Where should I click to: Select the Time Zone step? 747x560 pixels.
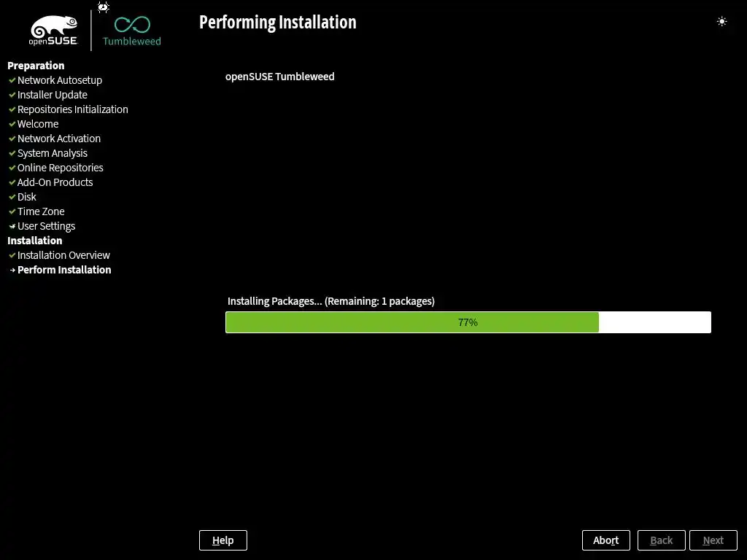coord(41,212)
